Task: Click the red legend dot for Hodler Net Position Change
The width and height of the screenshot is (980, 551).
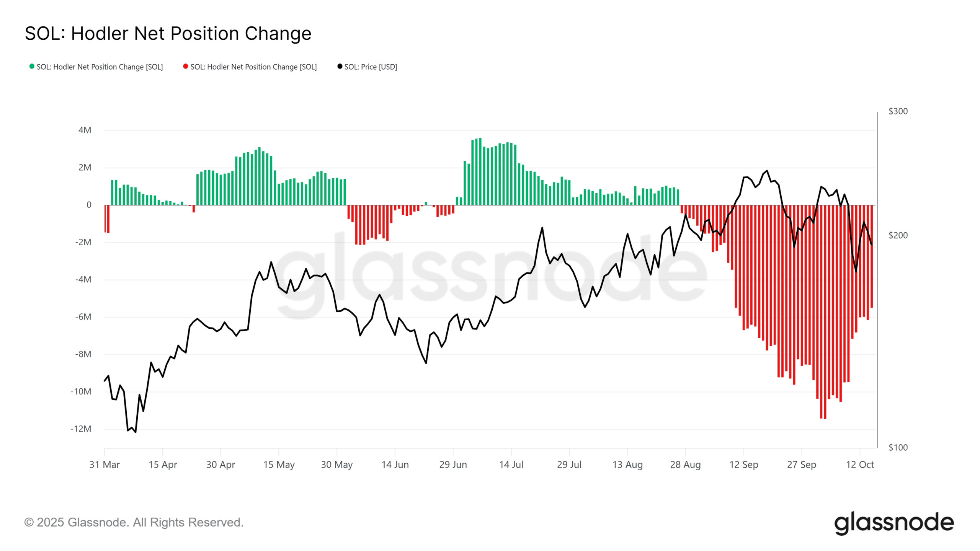Action: coord(186,66)
